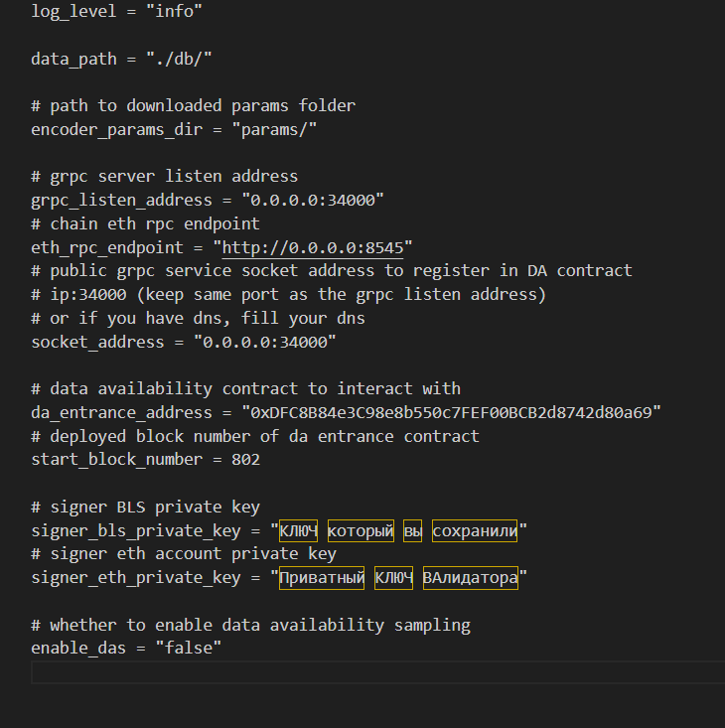Place cursor in data_path "./db/" value

[x=179, y=59]
